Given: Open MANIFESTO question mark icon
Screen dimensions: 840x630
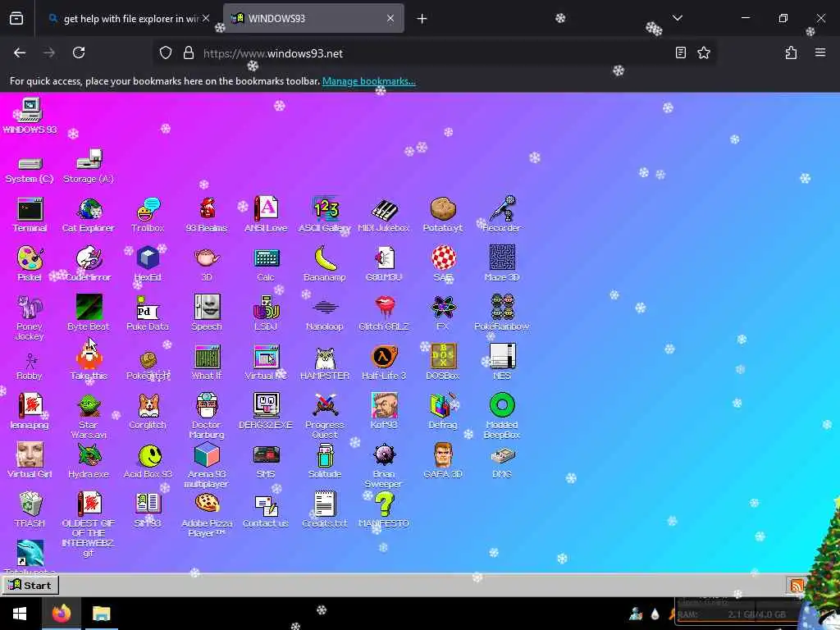Looking at the screenshot, I should [384, 510].
